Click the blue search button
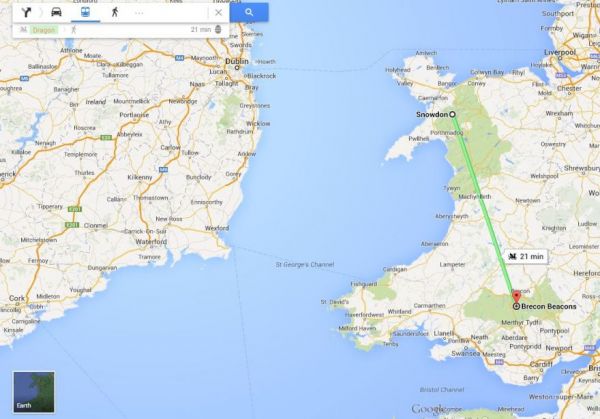 (249, 12)
